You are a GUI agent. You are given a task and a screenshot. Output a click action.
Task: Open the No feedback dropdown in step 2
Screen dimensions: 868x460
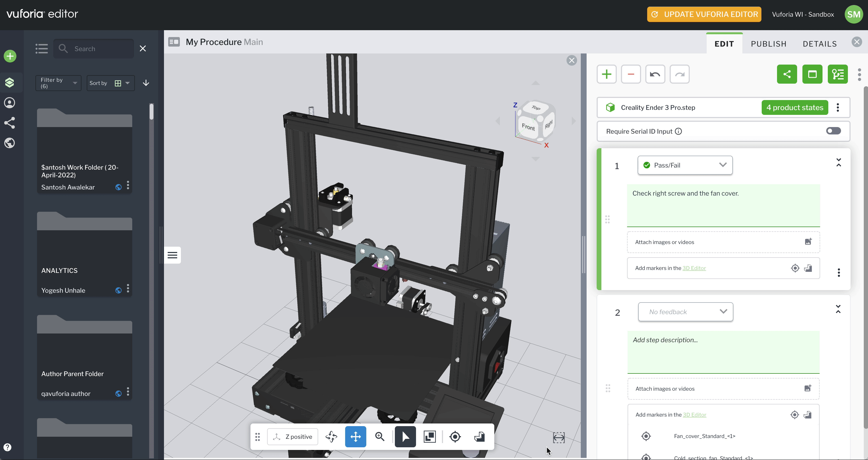[x=685, y=312]
